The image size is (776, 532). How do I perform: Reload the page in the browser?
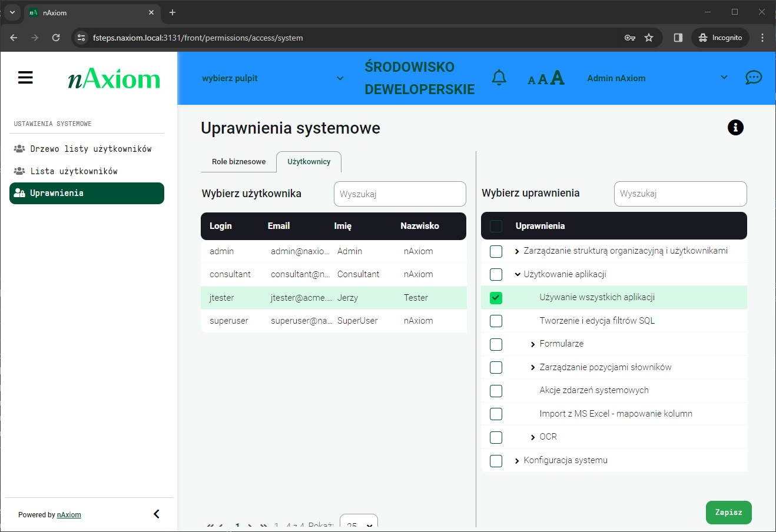[x=56, y=38]
